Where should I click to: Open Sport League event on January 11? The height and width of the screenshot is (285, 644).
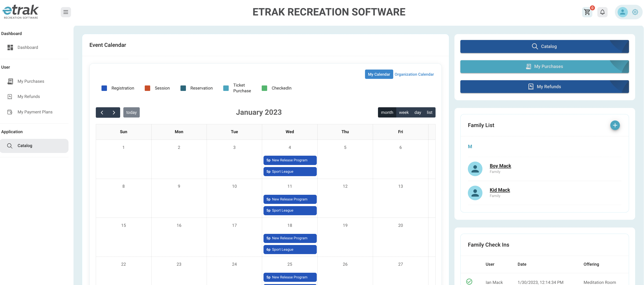pos(290,210)
